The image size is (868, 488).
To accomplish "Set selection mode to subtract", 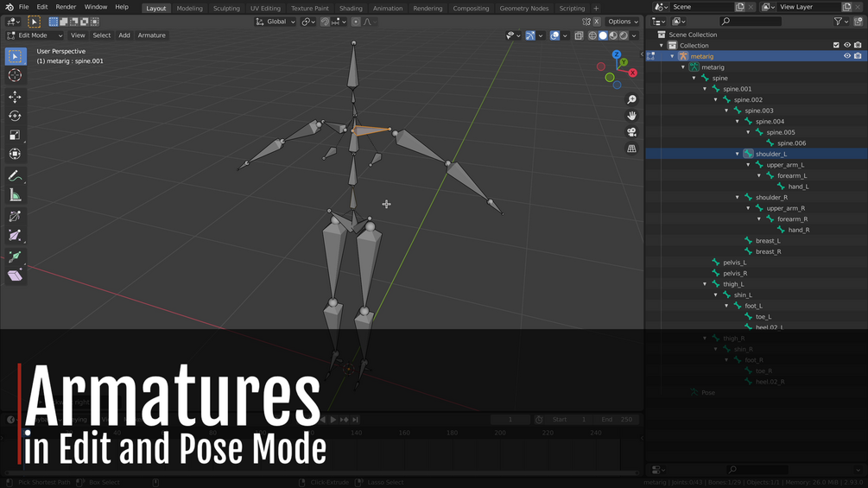I will [x=74, y=22].
